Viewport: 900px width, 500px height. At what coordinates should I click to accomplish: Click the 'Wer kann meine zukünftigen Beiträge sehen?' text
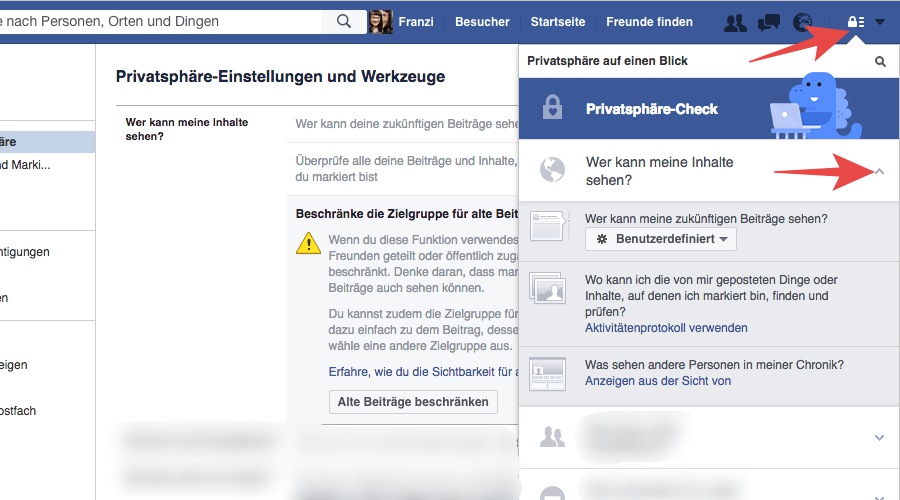pos(706,219)
